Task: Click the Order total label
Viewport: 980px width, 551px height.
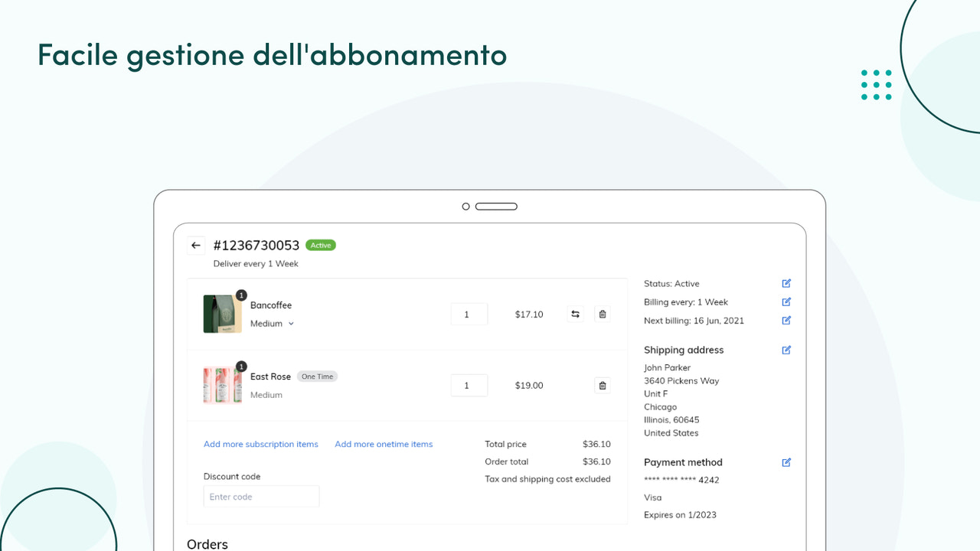Action: pyautogui.click(x=507, y=461)
